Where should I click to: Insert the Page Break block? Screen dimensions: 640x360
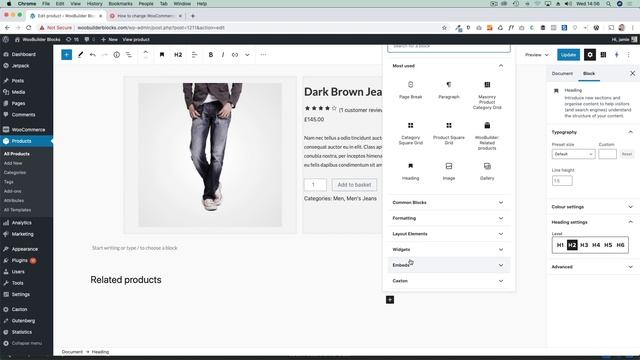(x=411, y=90)
